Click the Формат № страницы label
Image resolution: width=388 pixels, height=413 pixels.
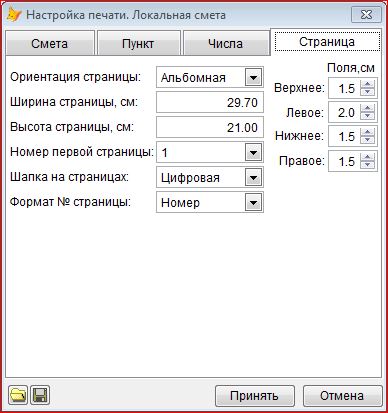point(70,202)
